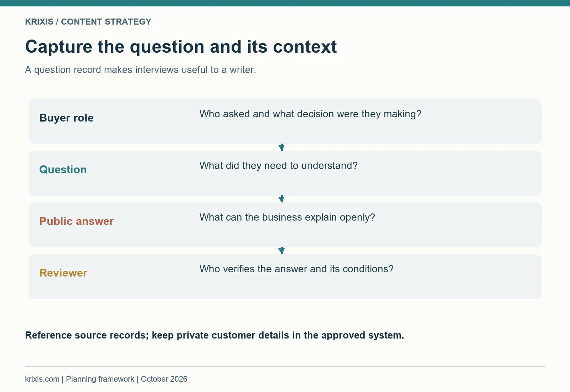Click the 'KRIXIS / CONTENT STRATEGY' header text

tap(88, 22)
